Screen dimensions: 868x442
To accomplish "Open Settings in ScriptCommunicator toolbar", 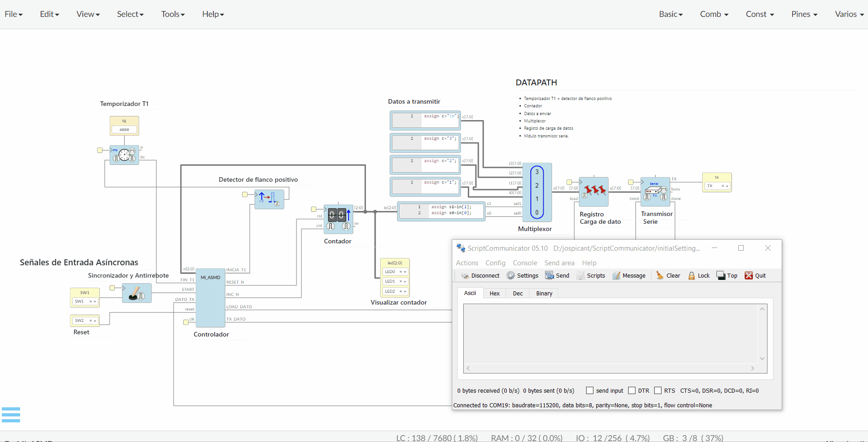I will [523, 275].
